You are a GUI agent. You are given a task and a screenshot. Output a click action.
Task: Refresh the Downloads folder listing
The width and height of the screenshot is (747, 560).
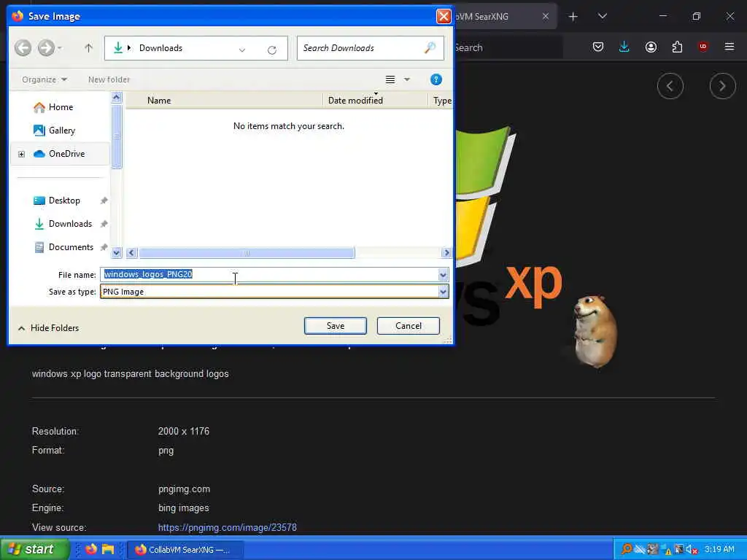click(x=272, y=50)
